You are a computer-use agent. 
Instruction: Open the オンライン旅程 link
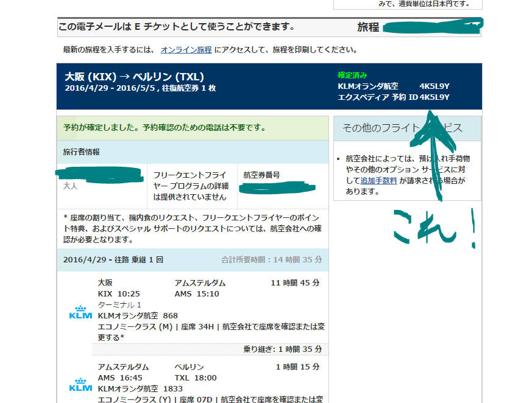pyautogui.click(x=186, y=50)
